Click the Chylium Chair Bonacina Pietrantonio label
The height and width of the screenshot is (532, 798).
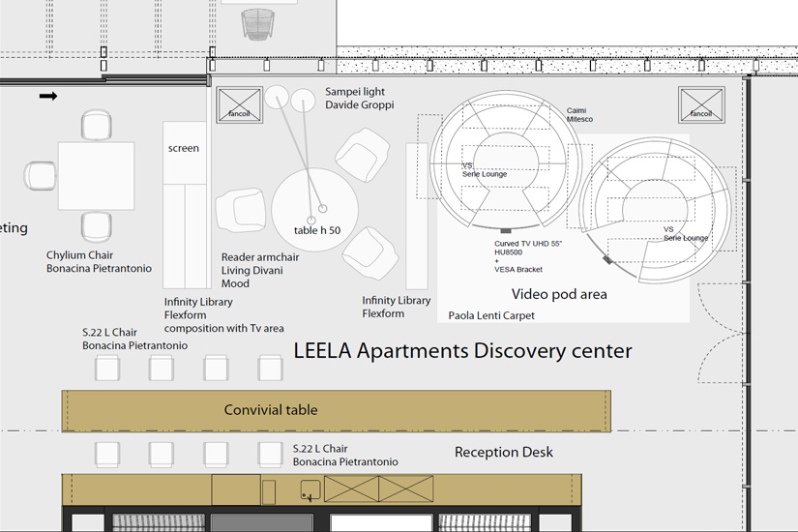point(99,262)
